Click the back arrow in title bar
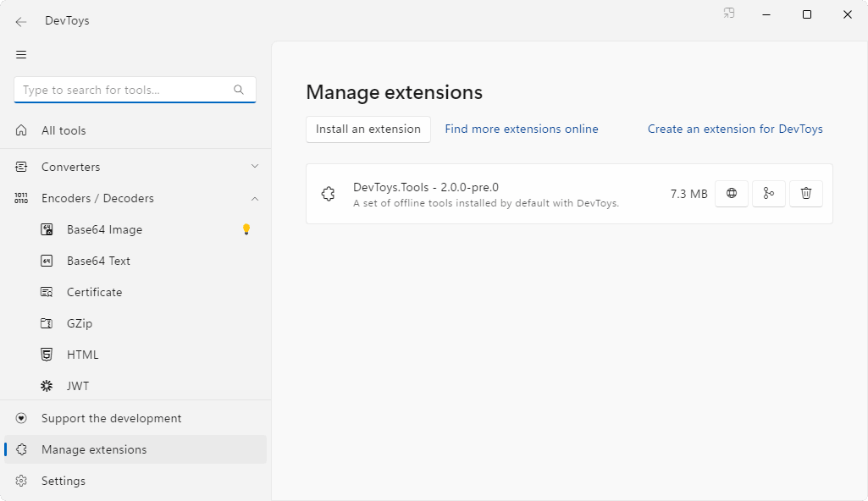868x501 pixels. [x=21, y=21]
